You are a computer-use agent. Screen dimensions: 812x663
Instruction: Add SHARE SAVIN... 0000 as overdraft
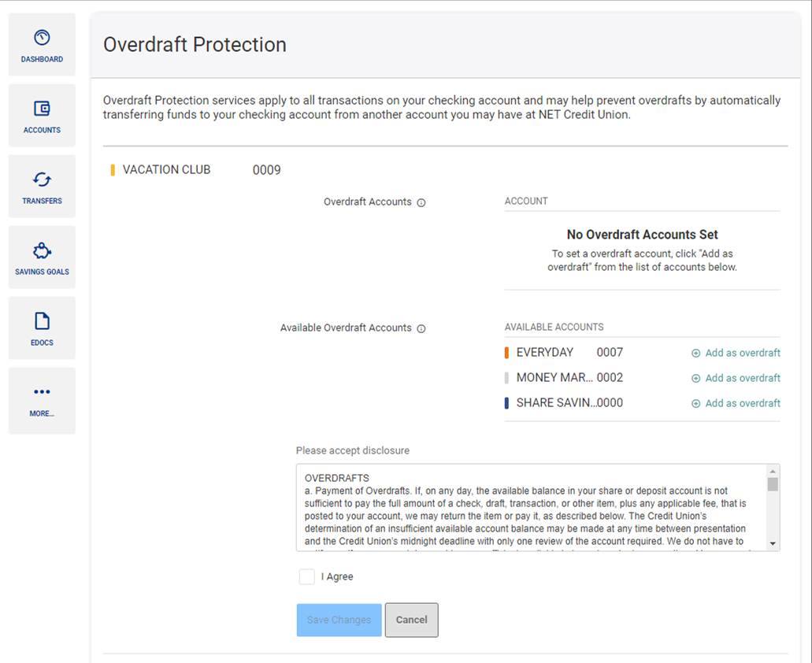736,403
